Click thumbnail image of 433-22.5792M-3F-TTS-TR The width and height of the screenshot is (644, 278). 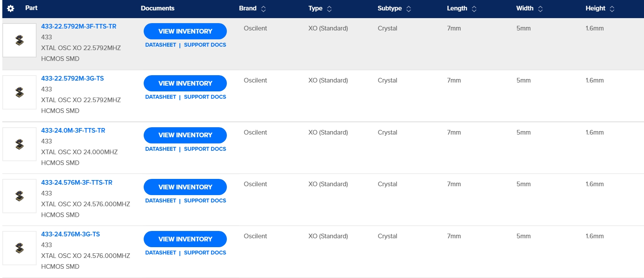click(x=20, y=40)
